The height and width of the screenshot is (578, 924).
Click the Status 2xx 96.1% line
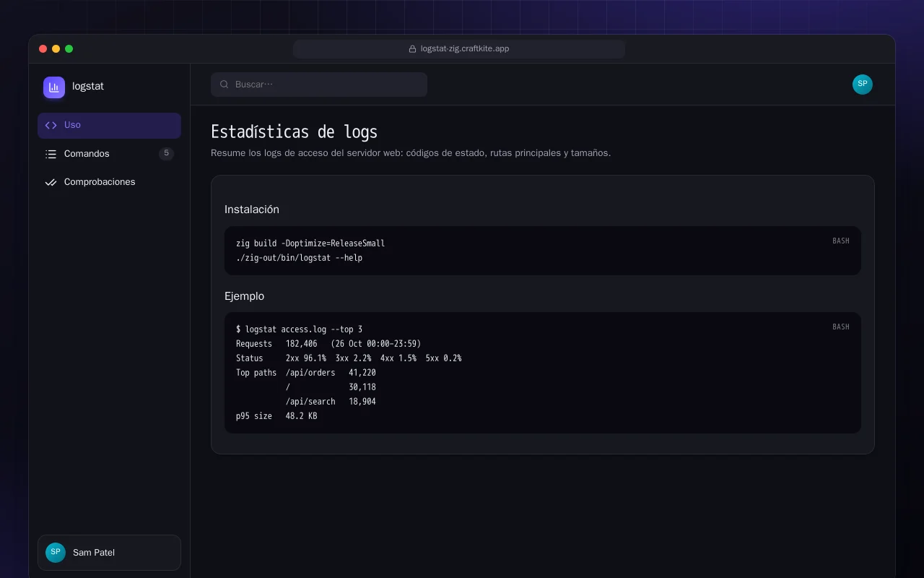(349, 358)
